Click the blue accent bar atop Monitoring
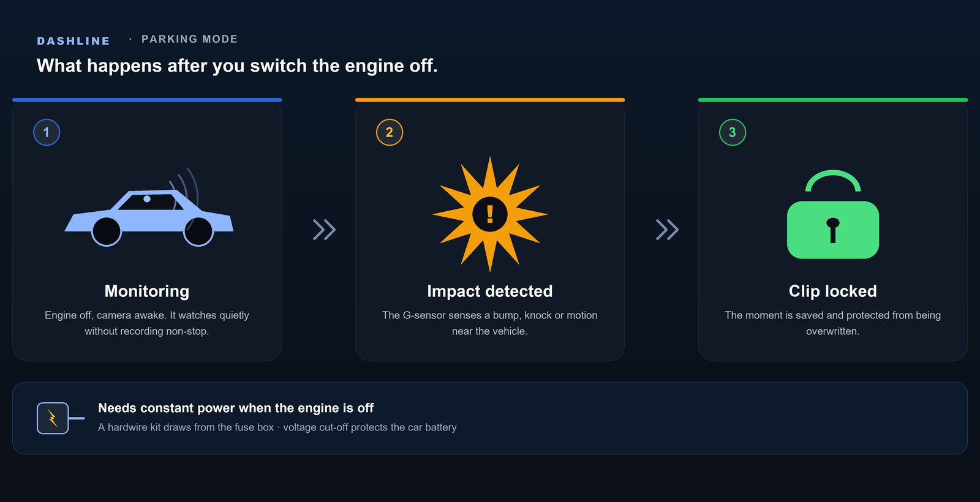 click(x=147, y=100)
